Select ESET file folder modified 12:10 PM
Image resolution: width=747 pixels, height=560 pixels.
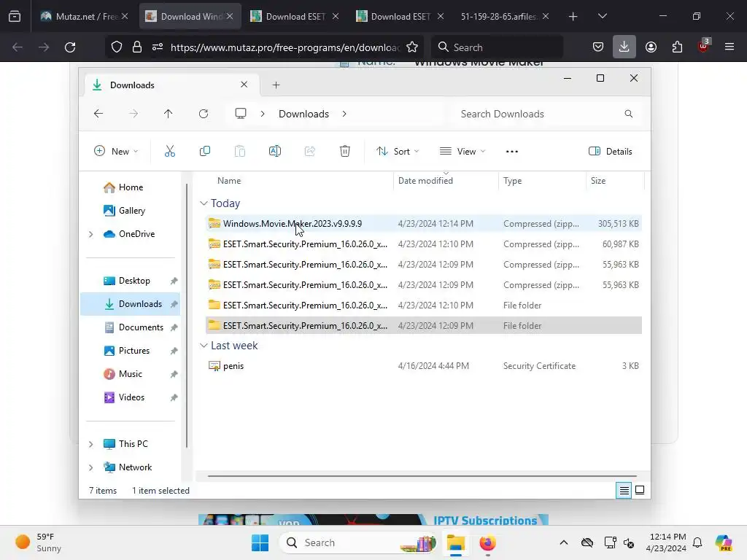tap(424, 306)
